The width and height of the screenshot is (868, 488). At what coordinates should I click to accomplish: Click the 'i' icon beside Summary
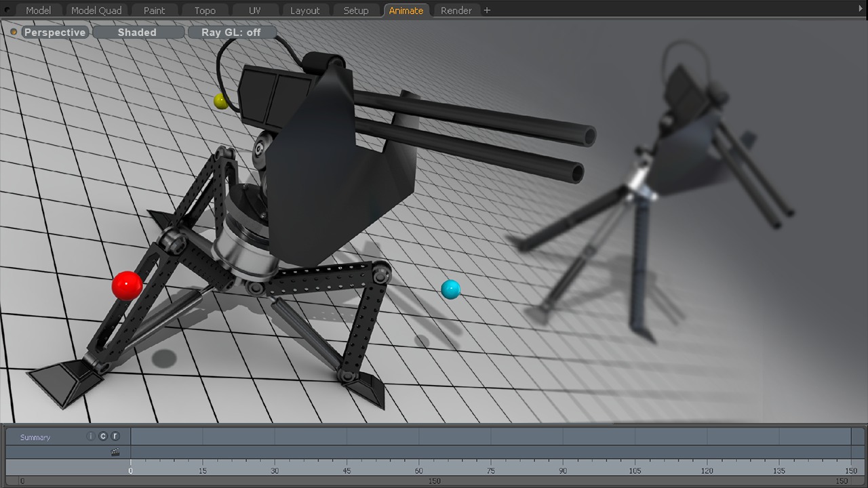[x=90, y=437]
